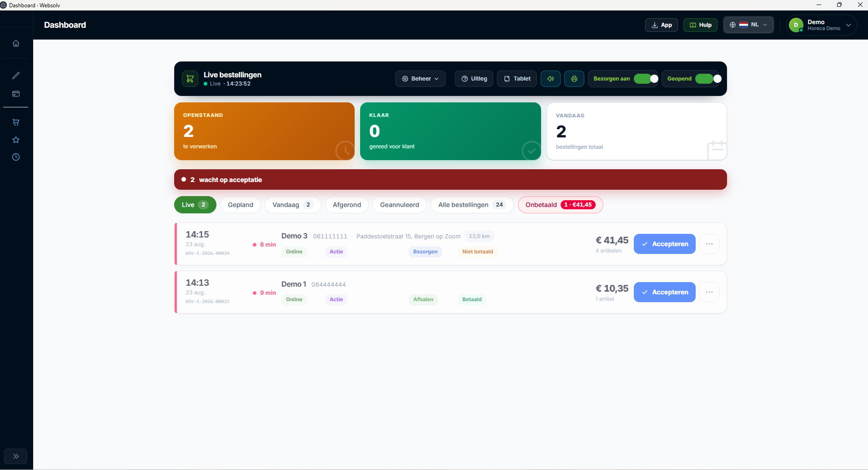The image size is (868, 470).
Task: Select the Live tab
Action: pos(195,205)
